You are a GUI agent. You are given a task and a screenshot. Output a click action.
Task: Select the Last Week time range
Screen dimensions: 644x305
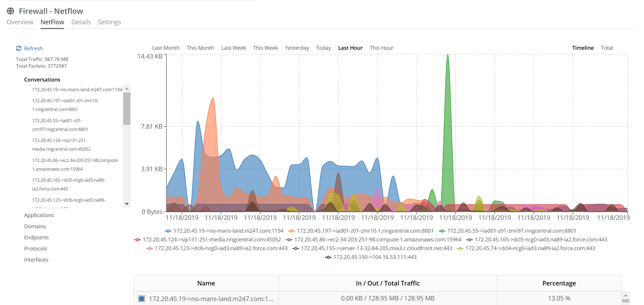[x=233, y=48]
